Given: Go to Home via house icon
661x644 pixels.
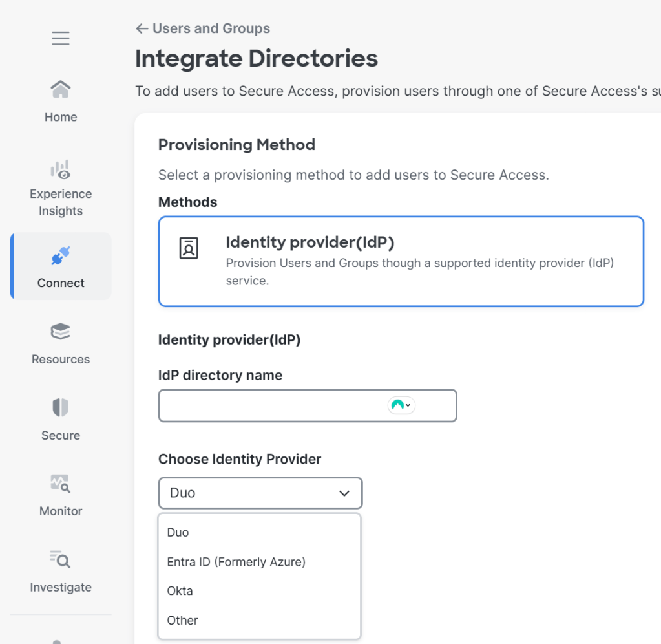Looking at the screenshot, I should pos(61,89).
